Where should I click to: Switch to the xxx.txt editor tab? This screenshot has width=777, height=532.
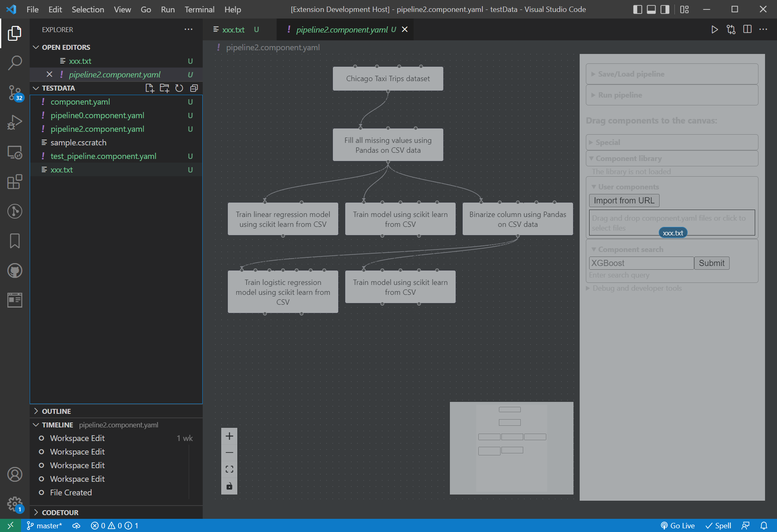pyautogui.click(x=233, y=29)
